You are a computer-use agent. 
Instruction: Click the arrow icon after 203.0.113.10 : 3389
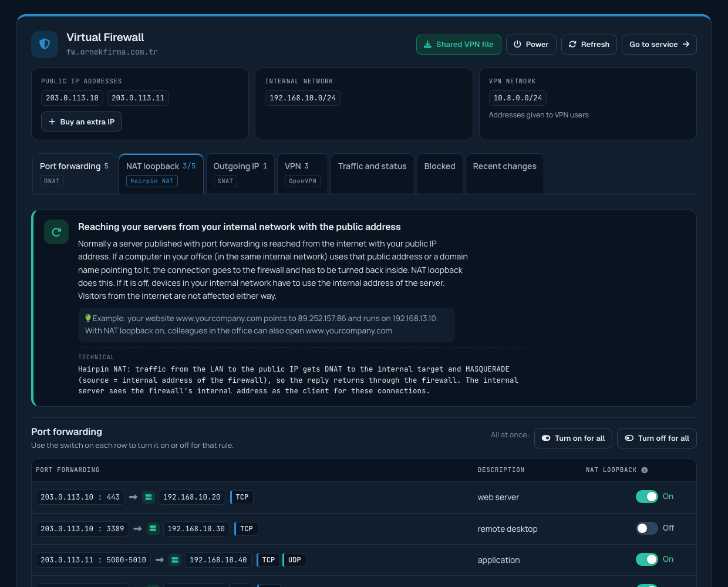pos(138,529)
